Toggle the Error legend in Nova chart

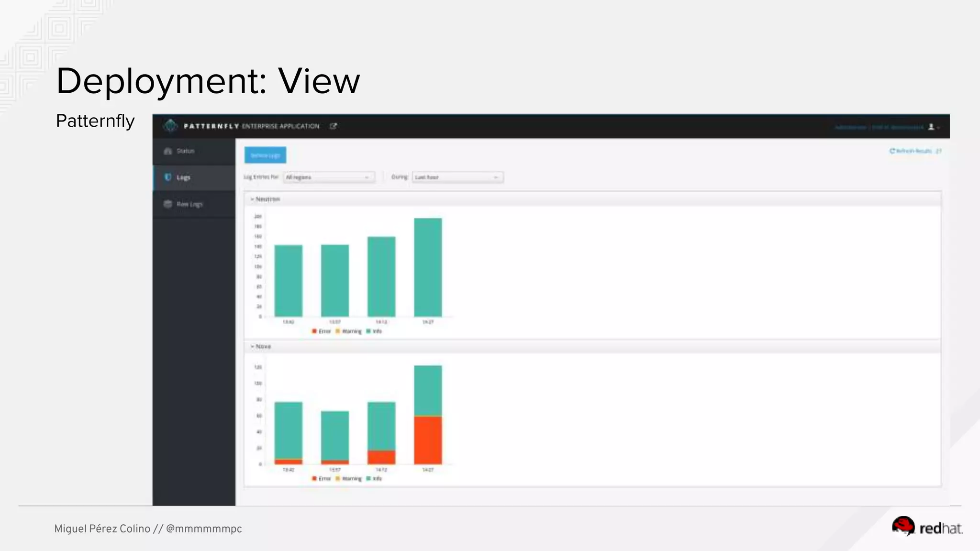point(322,478)
